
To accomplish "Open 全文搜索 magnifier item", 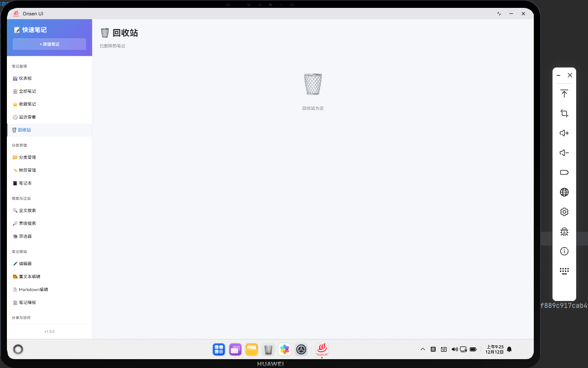I will [49, 211].
